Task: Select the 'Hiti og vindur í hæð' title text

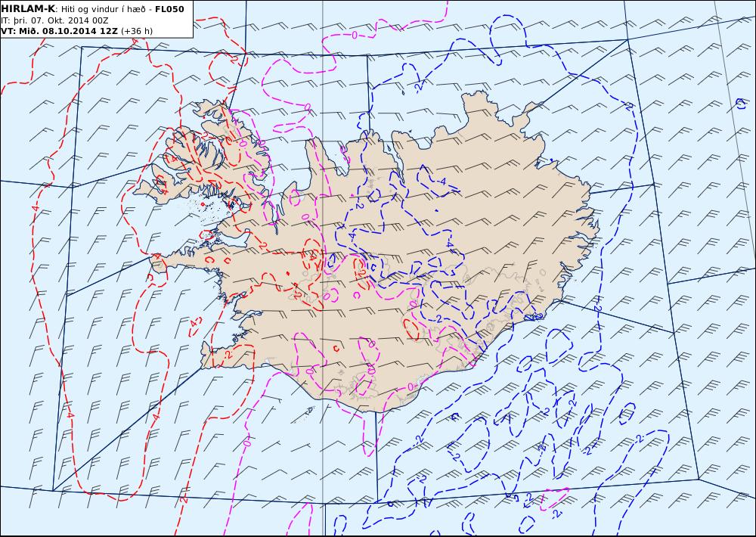Action: [x=103, y=9]
